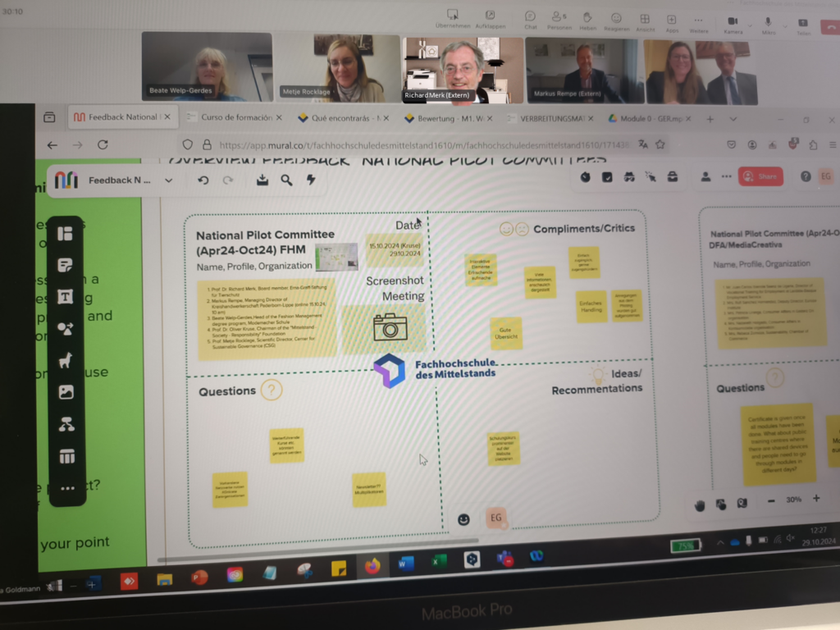840x630 pixels.
Task: Open more tools ellipsis in left sidebar
Action: click(67, 488)
